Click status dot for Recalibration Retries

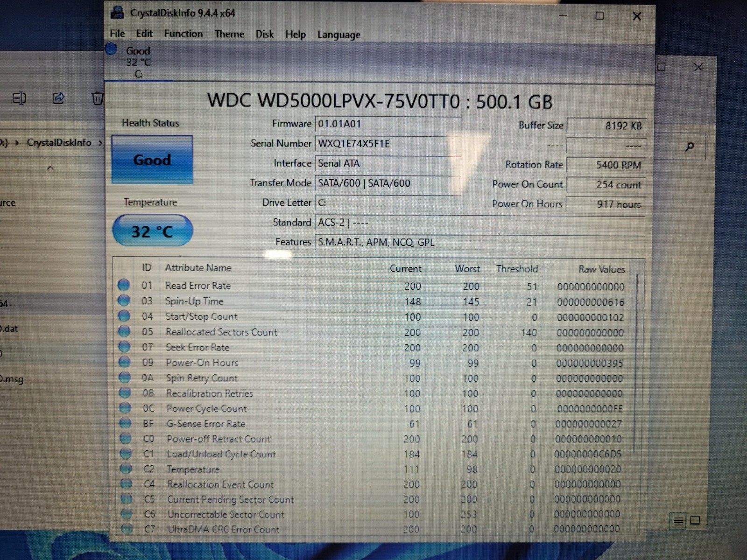(x=125, y=392)
